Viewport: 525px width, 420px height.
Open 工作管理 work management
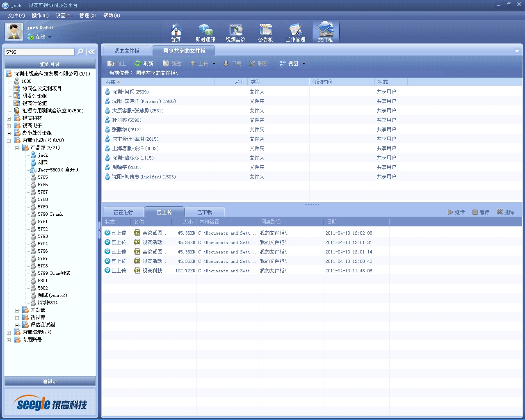pyautogui.click(x=295, y=32)
